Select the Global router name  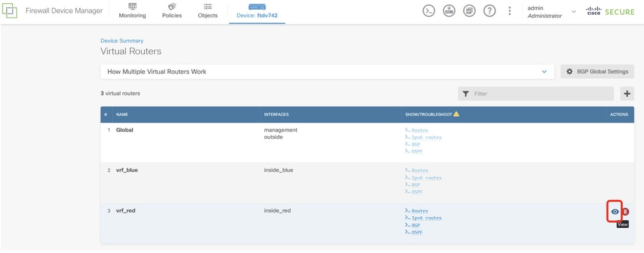tap(125, 130)
